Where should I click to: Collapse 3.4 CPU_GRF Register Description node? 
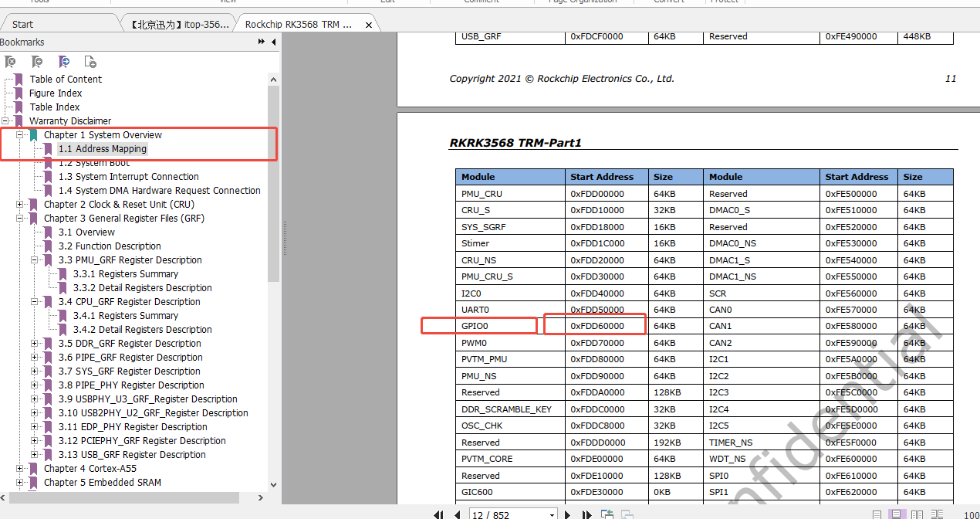point(35,302)
